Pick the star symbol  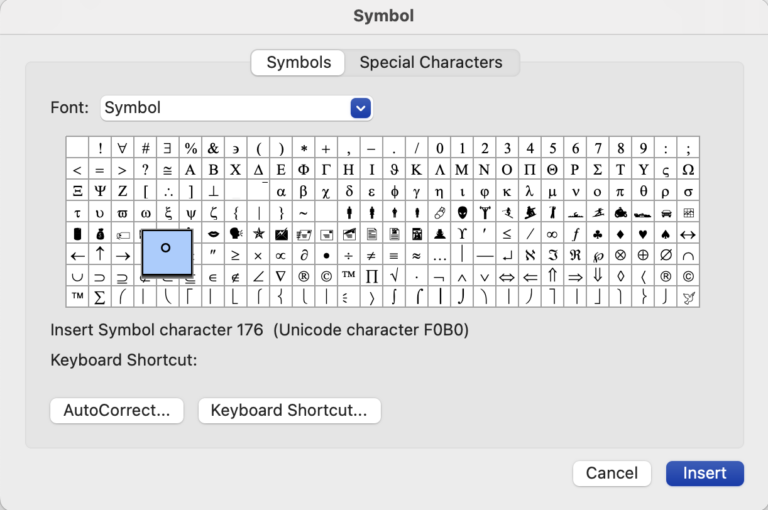[x=259, y=234]
